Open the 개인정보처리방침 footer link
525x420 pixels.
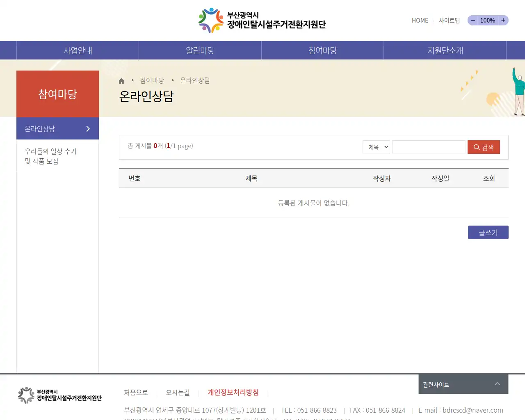click(x=233, y=393)
